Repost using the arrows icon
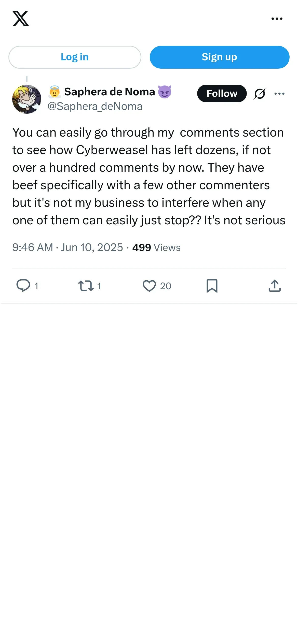The width and height of the screenshot is (298, 644). point(86,286)
